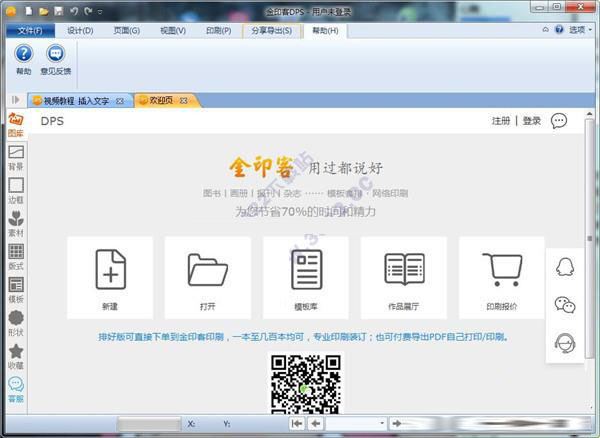Open the 版式 layout sidebar panel
Image resolution: width=600 pixels, height=438 pixels.
[x=16, y=257]
